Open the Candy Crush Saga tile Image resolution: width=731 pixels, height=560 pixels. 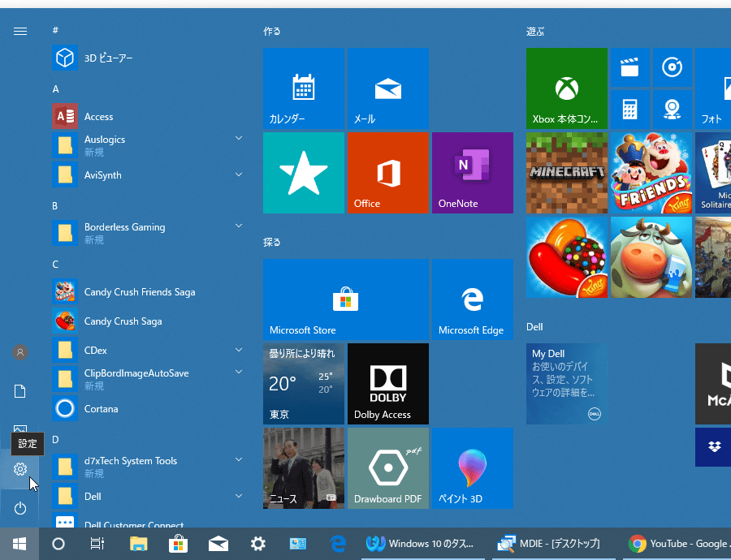tap(567, 257)
